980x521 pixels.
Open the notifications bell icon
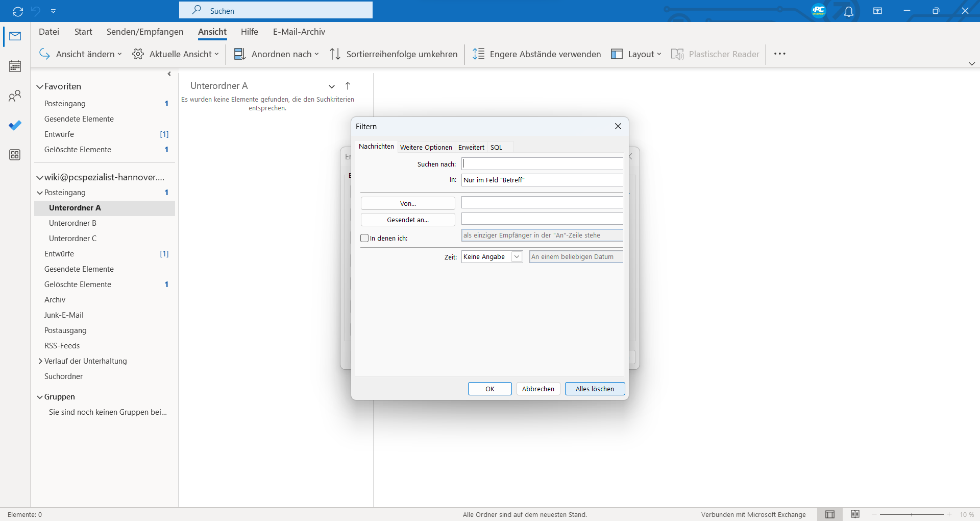[x=848, y=11]
